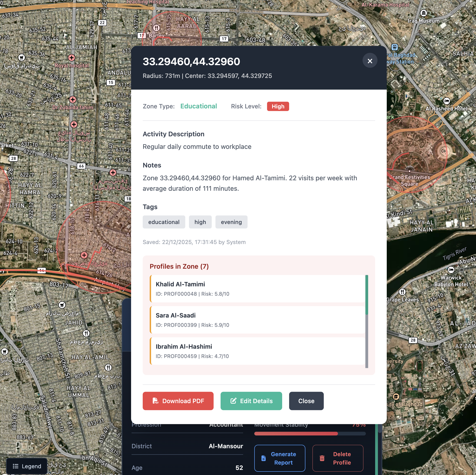The image size is (476, 475).
Task: Open Khalid Al-Tamimi profile card
Action: tap(258, 288)
